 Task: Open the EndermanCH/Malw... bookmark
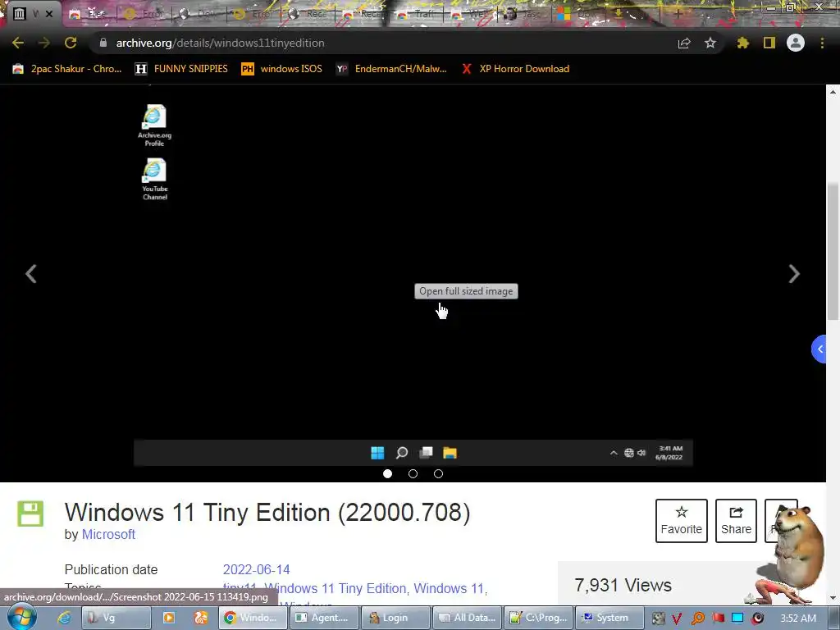(391, 69)
